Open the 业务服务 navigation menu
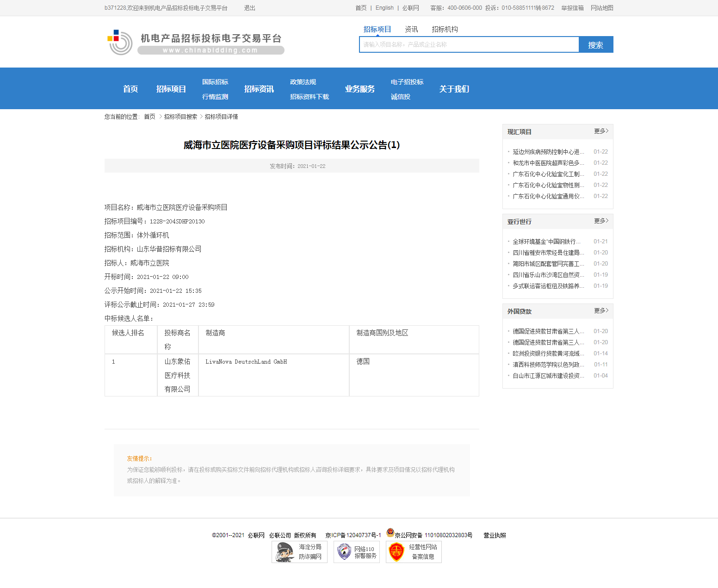This screenshot has height=588, width=718. (360, 89)
